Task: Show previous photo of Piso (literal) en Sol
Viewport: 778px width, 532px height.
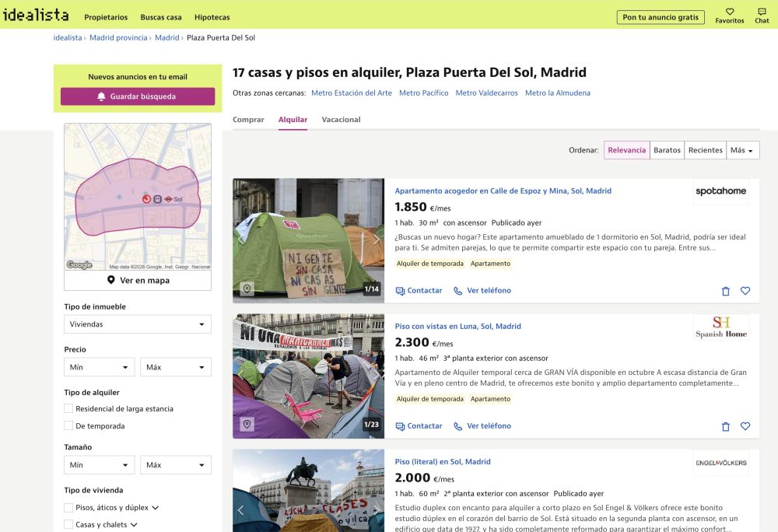Action: pyautogui.click(x=240, y=510)
